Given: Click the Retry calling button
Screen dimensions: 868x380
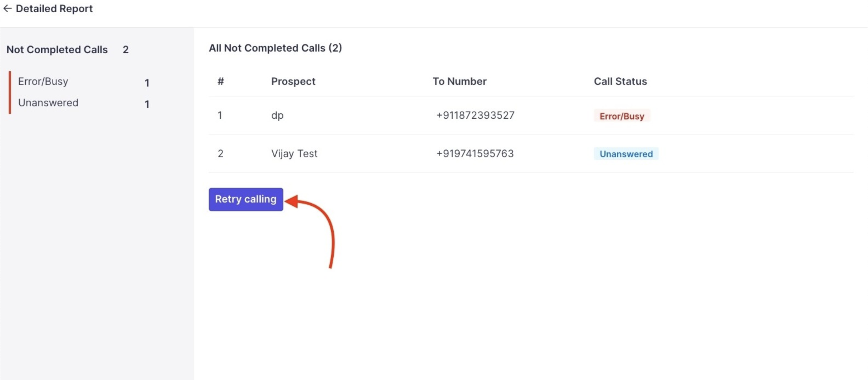Looking at the screenshot, I should coord(246,199).
